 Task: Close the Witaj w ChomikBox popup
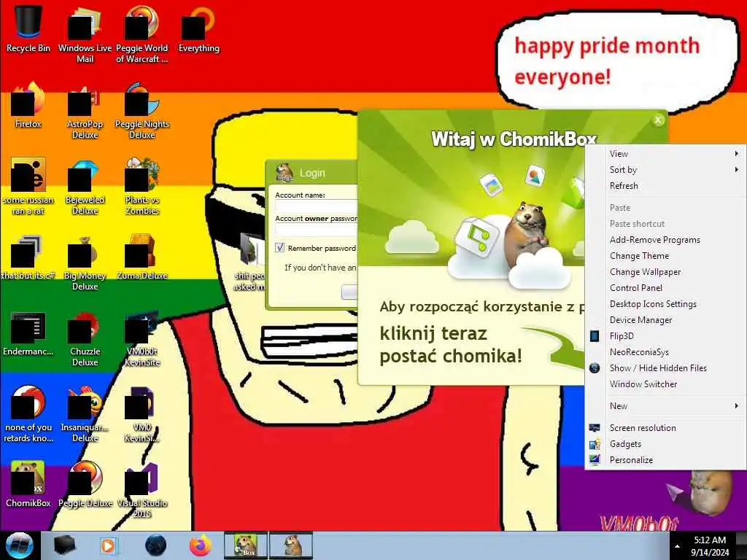click(x=659, y=120)
